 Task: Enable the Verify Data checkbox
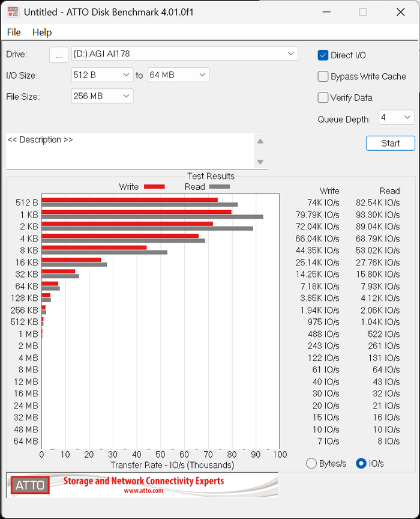(x=323, y=97)
